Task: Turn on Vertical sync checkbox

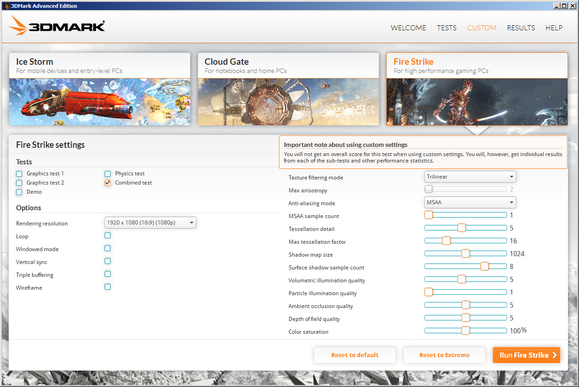Action: (107, 261)
